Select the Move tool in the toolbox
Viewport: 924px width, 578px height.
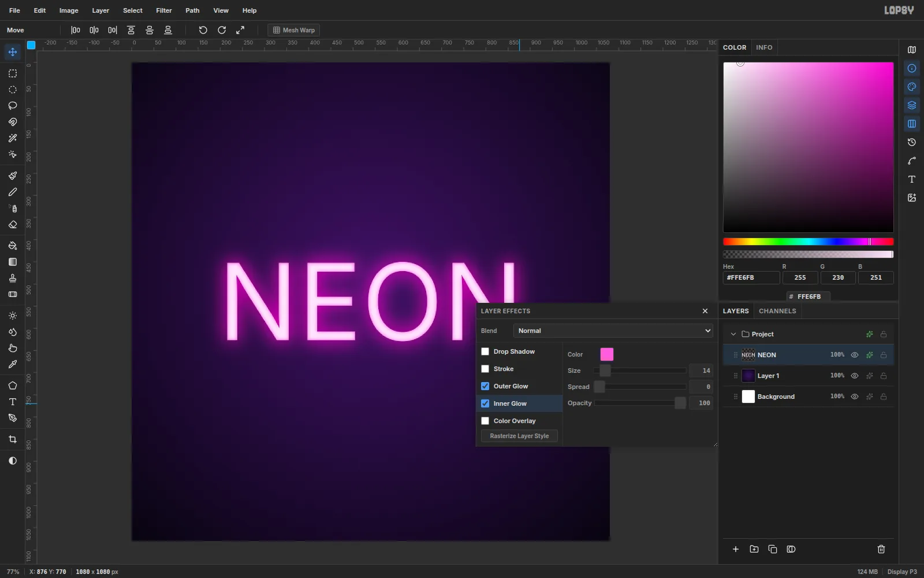point(13,52)
